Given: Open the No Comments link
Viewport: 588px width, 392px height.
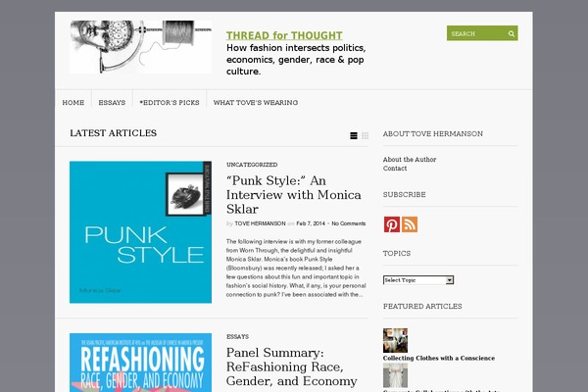Looking at the screenshot, I should pyautogui.click(x=348, y=223).
